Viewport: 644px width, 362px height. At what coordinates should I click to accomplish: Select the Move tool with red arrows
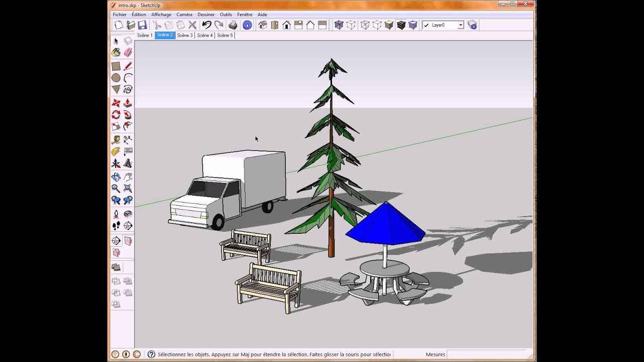tap(116, 103)
